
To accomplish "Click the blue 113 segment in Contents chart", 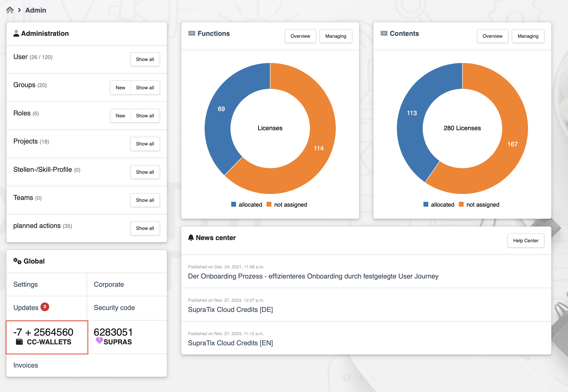I will (412, 113).
